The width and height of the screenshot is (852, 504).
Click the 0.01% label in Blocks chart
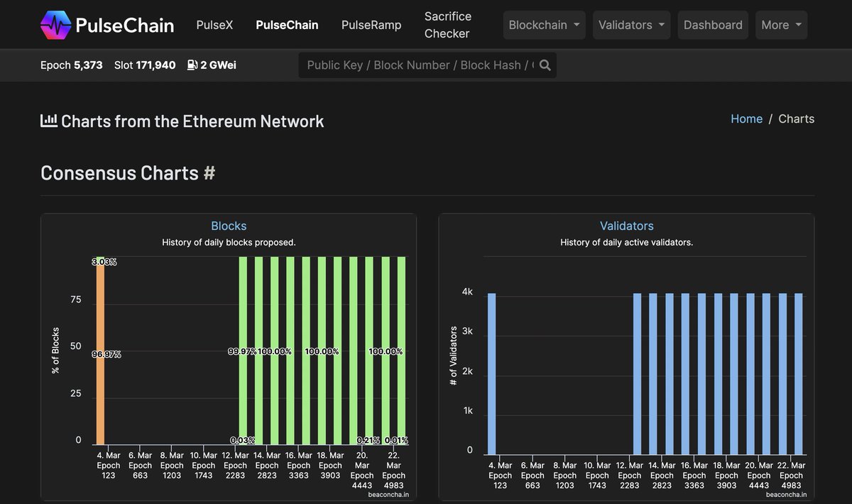(x=395, y=440)
